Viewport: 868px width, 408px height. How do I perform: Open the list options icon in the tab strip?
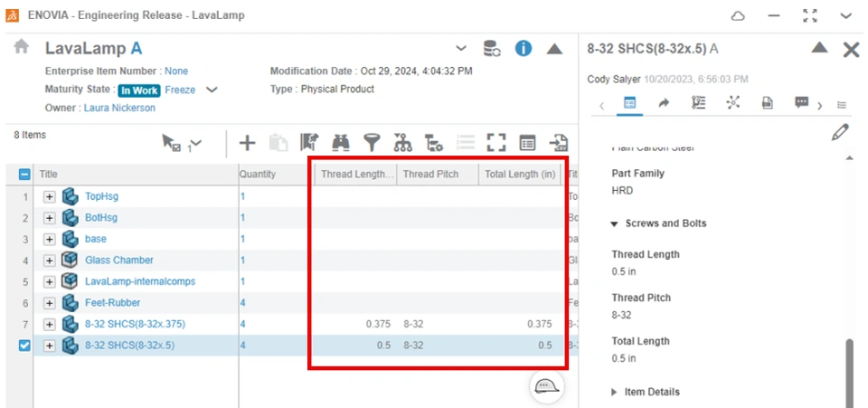[x=842, y=105]
